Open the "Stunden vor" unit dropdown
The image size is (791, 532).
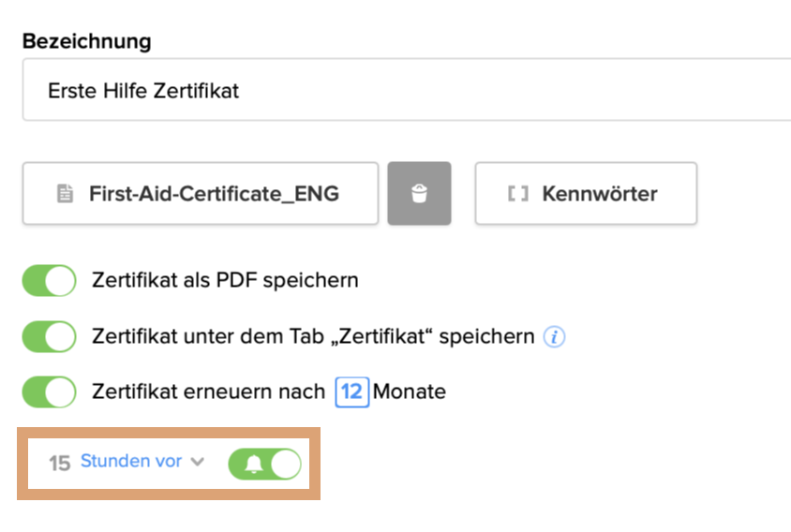(x=131, y=462)
